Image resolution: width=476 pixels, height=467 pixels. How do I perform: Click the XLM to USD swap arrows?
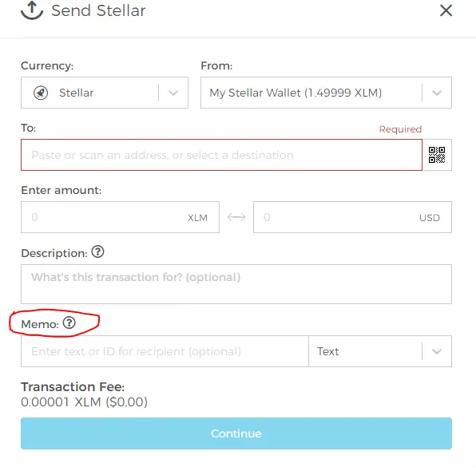[x=236, y=217]
